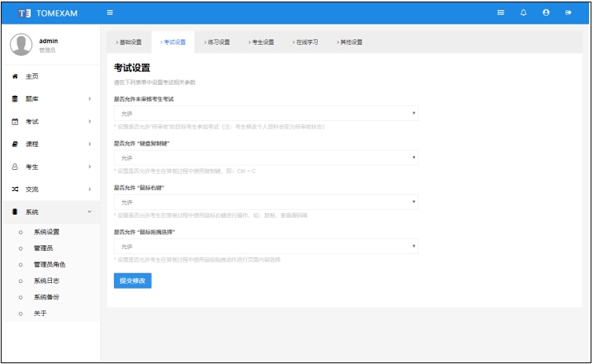The image size is (593, 364).
Task: Open 鼠标右键 permission dropdown
Action: tap(266, 202)
